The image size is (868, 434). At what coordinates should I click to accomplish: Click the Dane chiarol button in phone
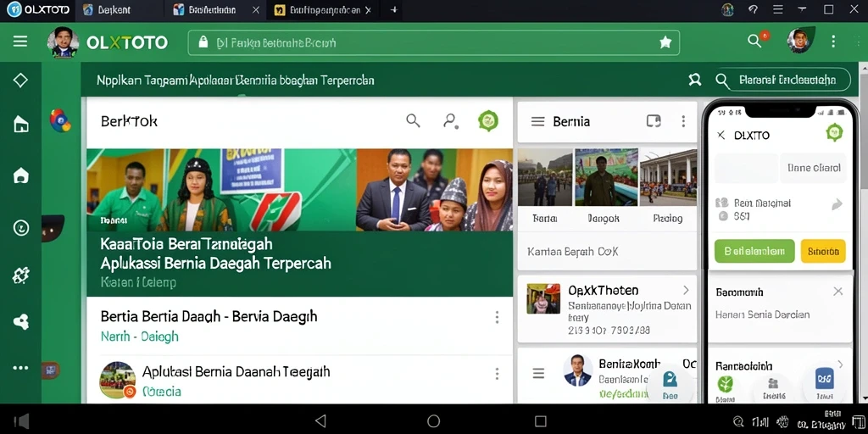(813, 168)
